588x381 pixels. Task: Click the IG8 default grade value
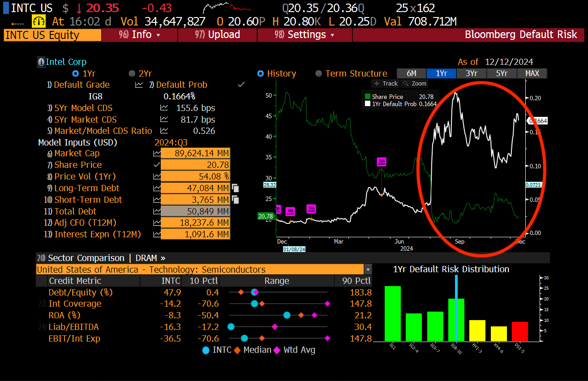click(x=96, y=96)
